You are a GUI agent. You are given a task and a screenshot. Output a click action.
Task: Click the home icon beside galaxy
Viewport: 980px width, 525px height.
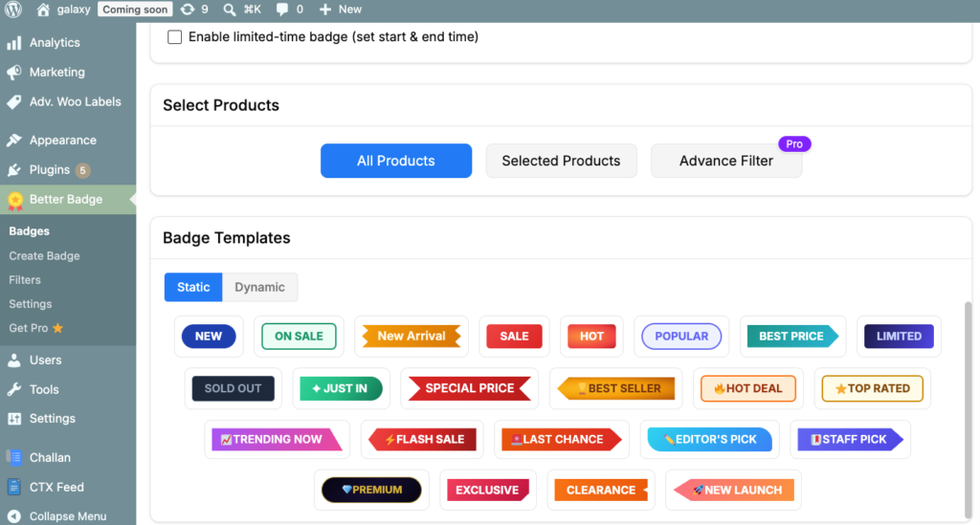click(43, 10)
